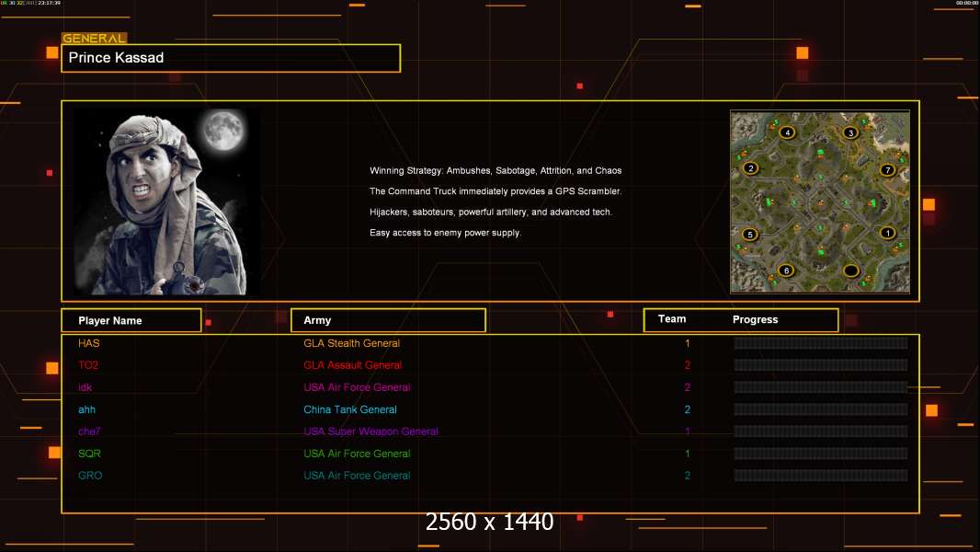This screenshot has width=980, height=552.
Task: Click the progress bar for ahh
Action: (821, 409)
